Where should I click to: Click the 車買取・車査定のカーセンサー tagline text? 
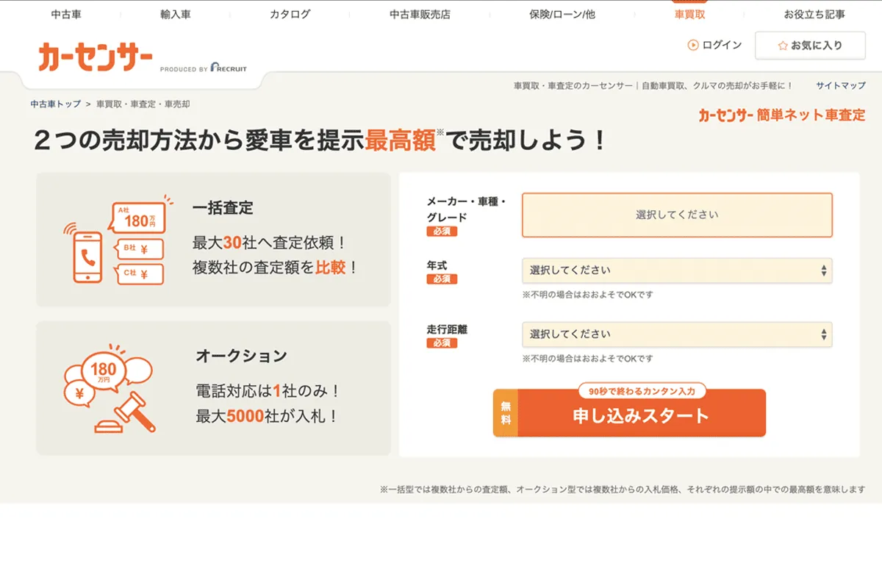click(x=653, y=86)
